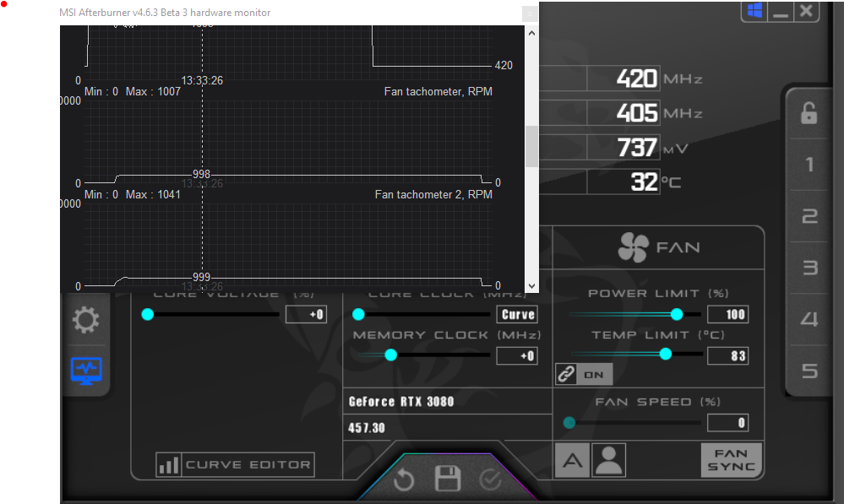Screen dimensions: 844x504
Task: Click hardware monitor scroll up arrow
Action: click(531, 33)
